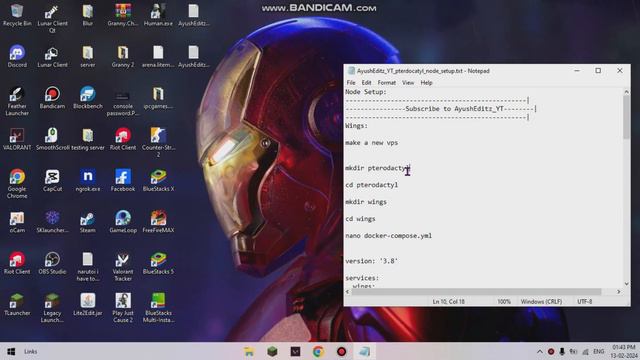Click the Bandicam record taskbar icon

pyautogui.click(x=342, y=351)
